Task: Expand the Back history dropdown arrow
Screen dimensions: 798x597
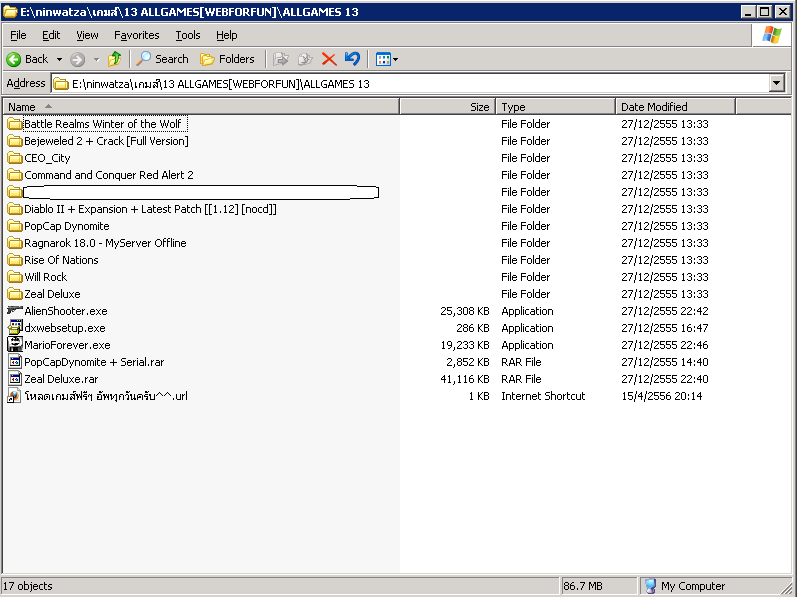Action: (x=60, y=60)
